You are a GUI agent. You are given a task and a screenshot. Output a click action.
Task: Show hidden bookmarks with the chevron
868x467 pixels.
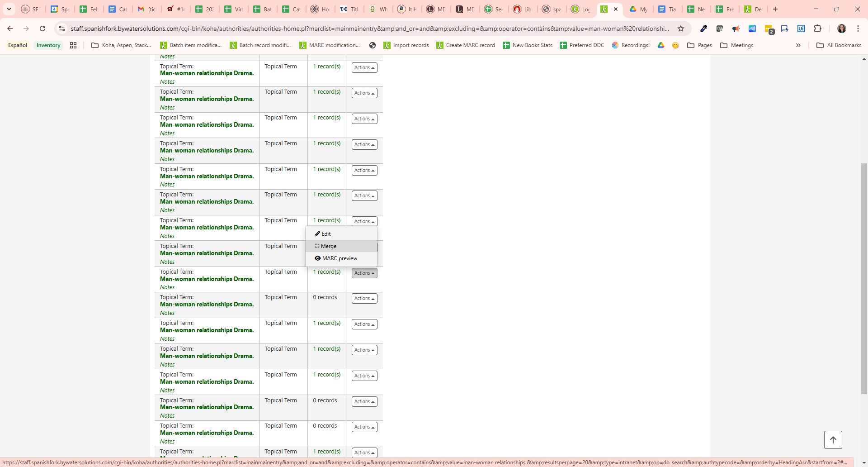pyautogui.click(x=798, y=45)
